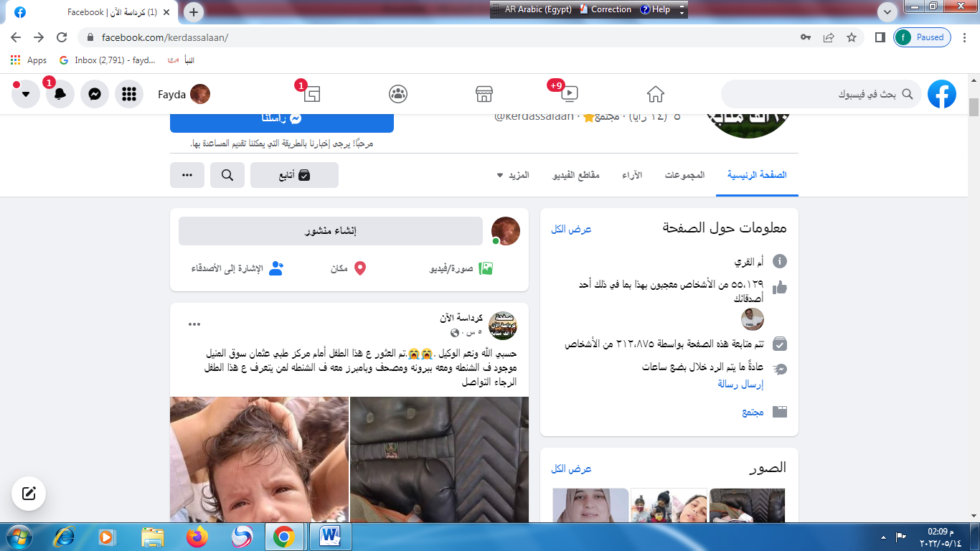Open photo of woman in white hijab
The width and height of the screenshot is (980, 551).
pyautogui.click(x=590, y=505)
